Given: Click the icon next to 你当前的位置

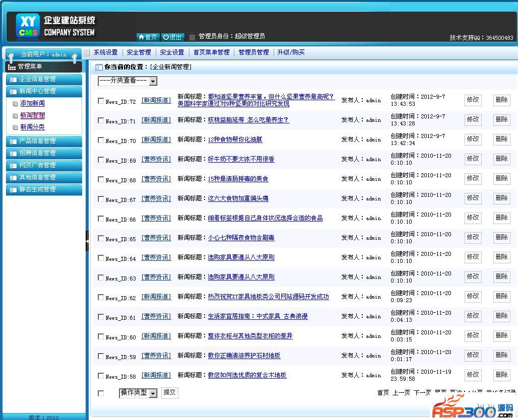Looking at the screenshot, I should pos(99,67).
